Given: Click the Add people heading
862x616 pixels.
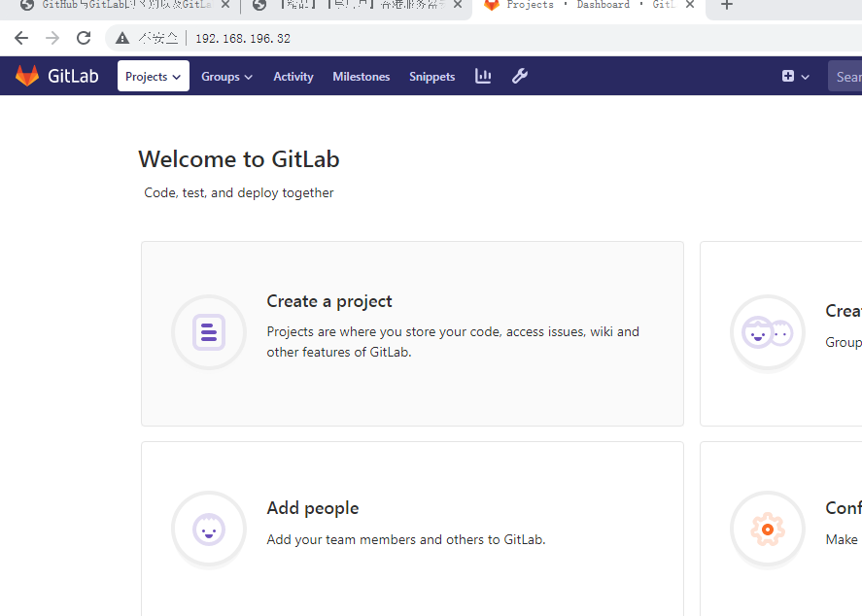Looking at the screenshot, I should pyautogui.click(x=313, y=508).
